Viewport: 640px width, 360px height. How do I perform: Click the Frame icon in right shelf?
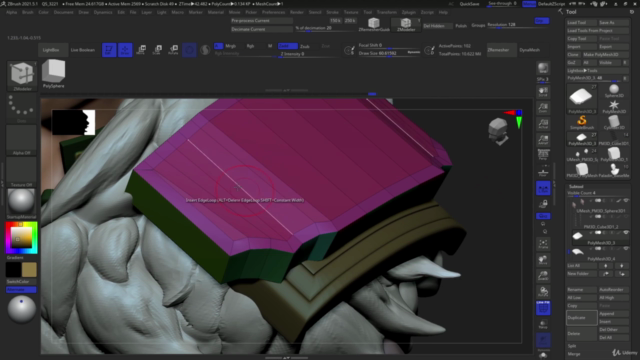coord(543,244)
